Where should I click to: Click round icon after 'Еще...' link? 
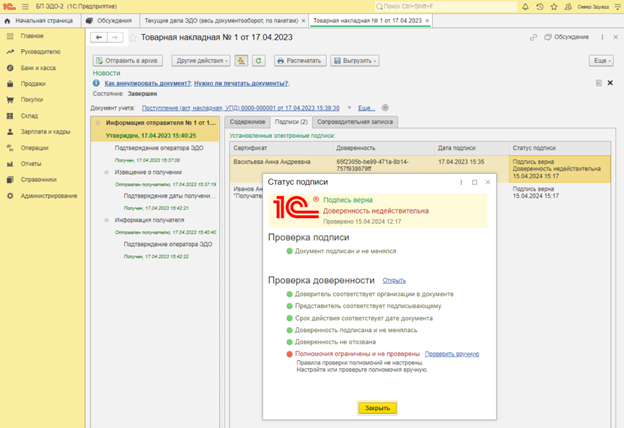[x=385, y=107]
